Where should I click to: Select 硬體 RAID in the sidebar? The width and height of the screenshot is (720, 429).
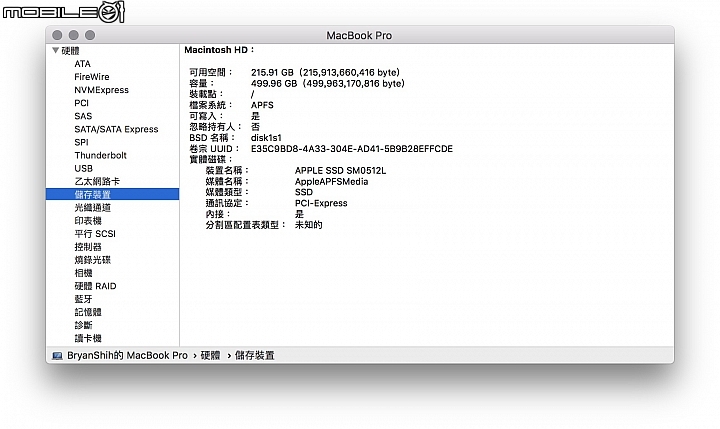(x=95, y=286)
